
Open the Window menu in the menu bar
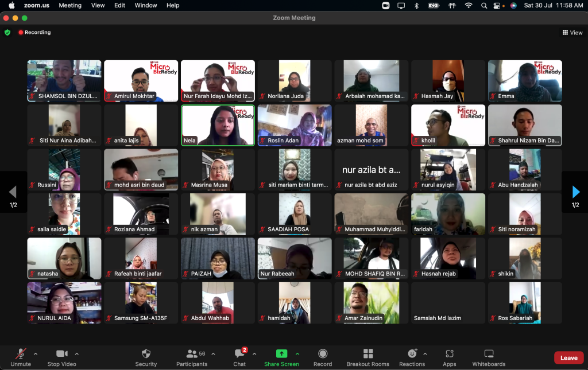146,5
